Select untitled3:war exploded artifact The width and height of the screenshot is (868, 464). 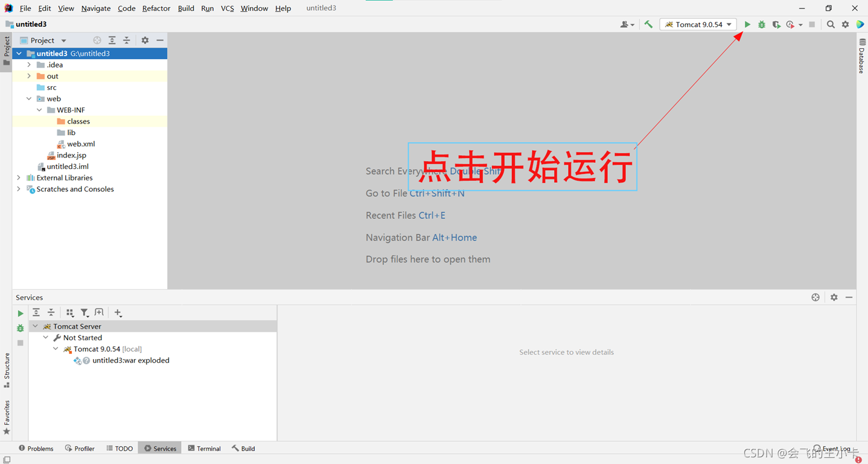121,361
